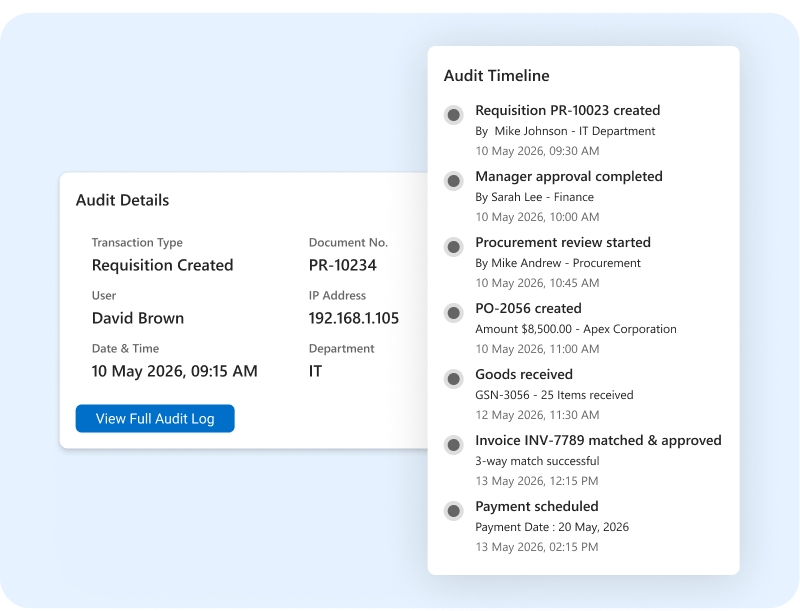This screenshot has width=800, height=611.
Task: Click the Goods received timeline marker dot
Action: [454, 379]
